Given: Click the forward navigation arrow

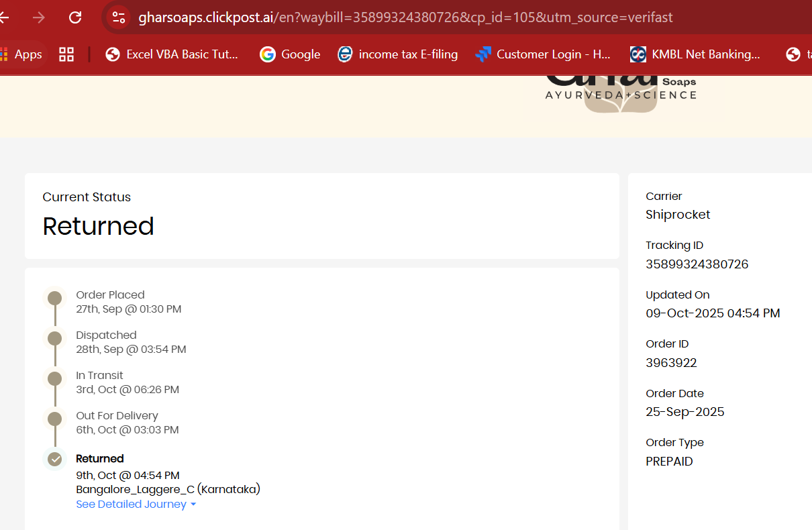Looking at the screenshot, I should 39,17.
